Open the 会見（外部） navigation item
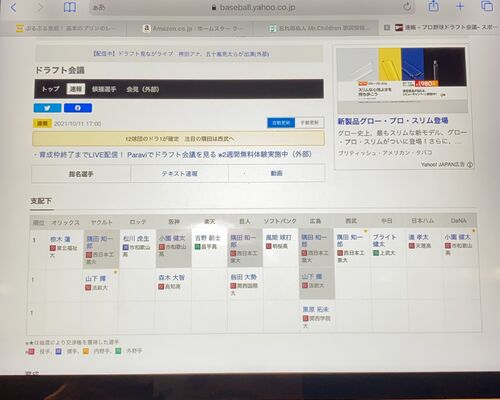Screen dimensions: 500x400 coord(143,89)
